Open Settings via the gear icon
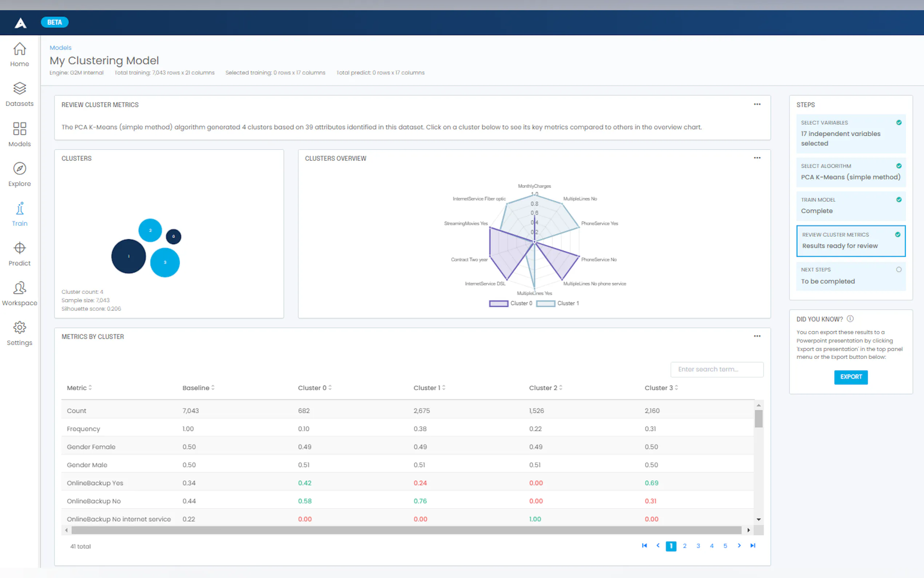Image resolution: width=924 pixels, height=578 pixels. tap(19, 333)
